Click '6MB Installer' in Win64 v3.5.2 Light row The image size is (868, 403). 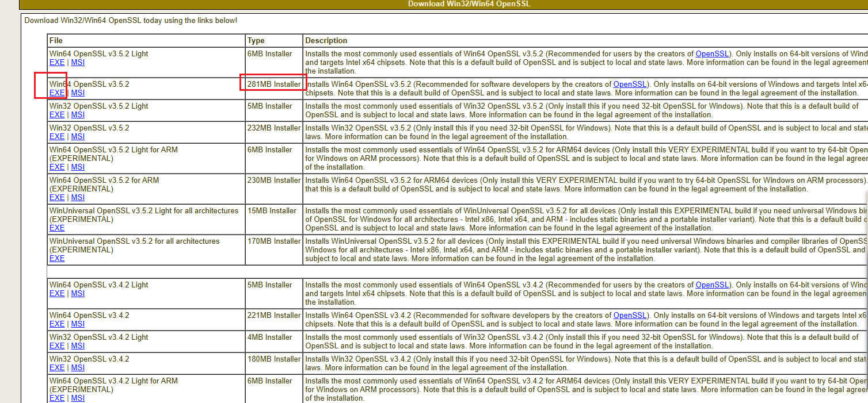pos(270,53)
